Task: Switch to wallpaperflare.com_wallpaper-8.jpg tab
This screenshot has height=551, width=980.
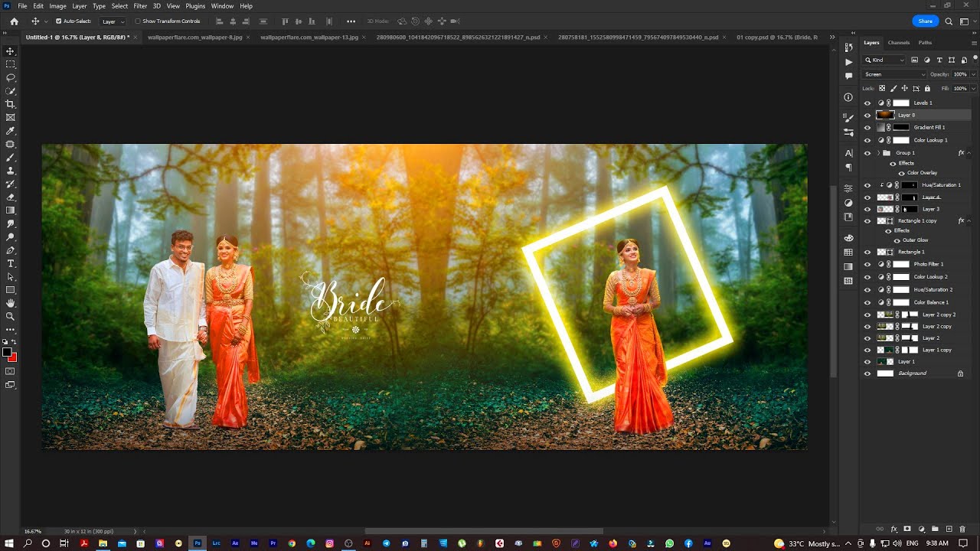Action: (195, 37)
